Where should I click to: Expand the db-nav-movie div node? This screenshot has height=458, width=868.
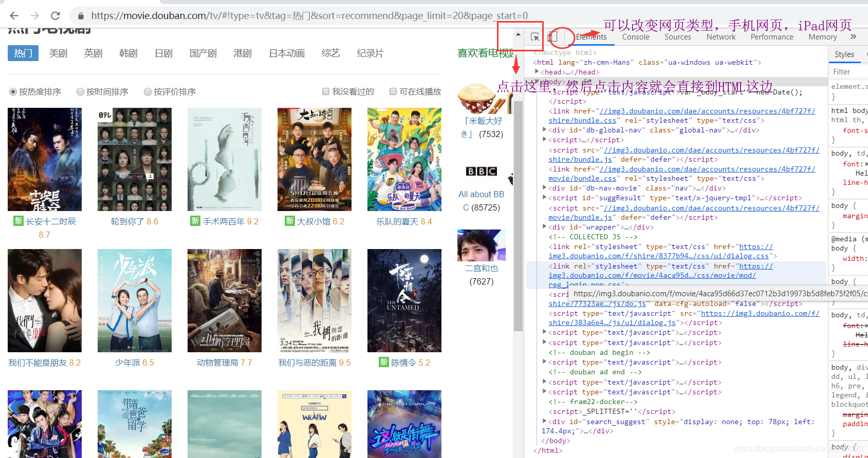[545, 188]
